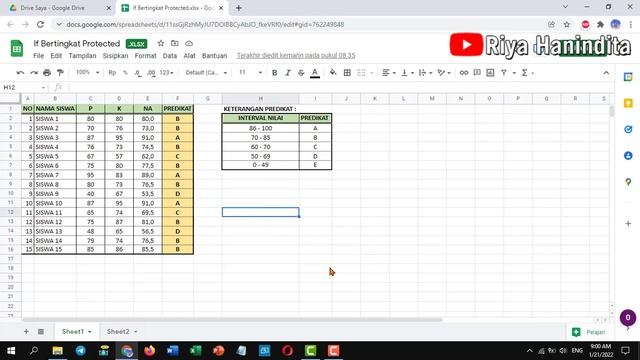The height and width of the screenshot is (360, 640).
Task: Open vertical align dropdown
Action: coord(407,73)
